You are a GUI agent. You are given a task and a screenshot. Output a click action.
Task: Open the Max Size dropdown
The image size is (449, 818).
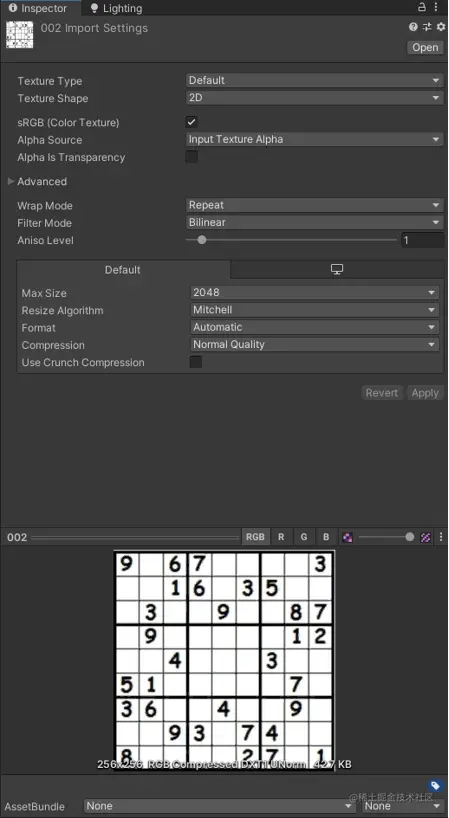click(x=314, y=293)
